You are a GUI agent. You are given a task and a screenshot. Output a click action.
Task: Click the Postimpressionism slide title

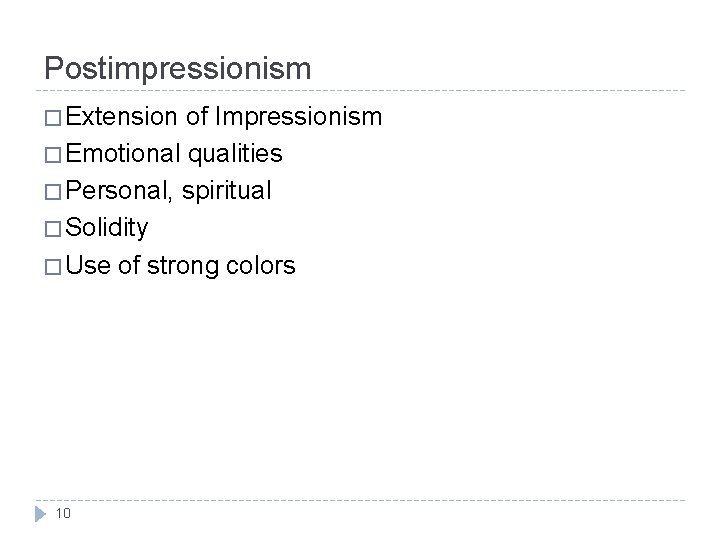pos(178,69)
